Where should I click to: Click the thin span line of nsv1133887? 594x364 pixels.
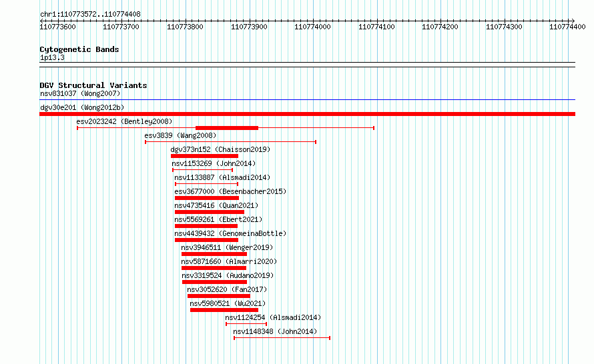tap(206, 184)
